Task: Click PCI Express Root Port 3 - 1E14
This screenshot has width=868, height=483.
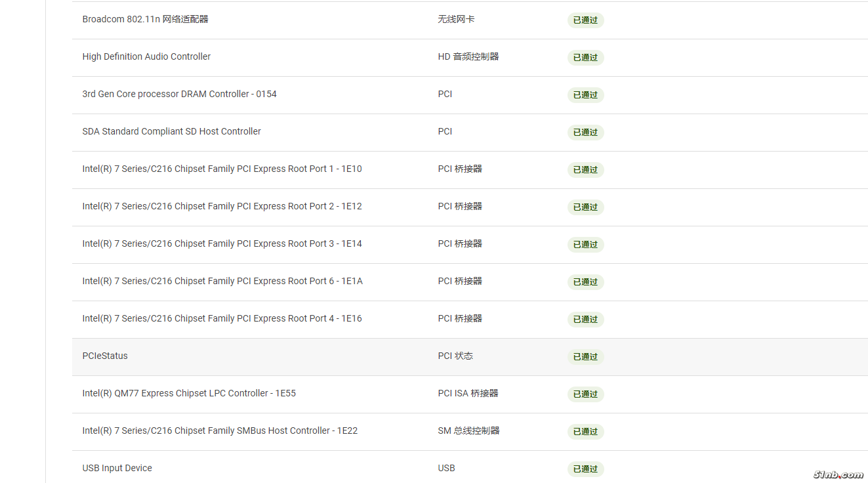Action: 222,244
